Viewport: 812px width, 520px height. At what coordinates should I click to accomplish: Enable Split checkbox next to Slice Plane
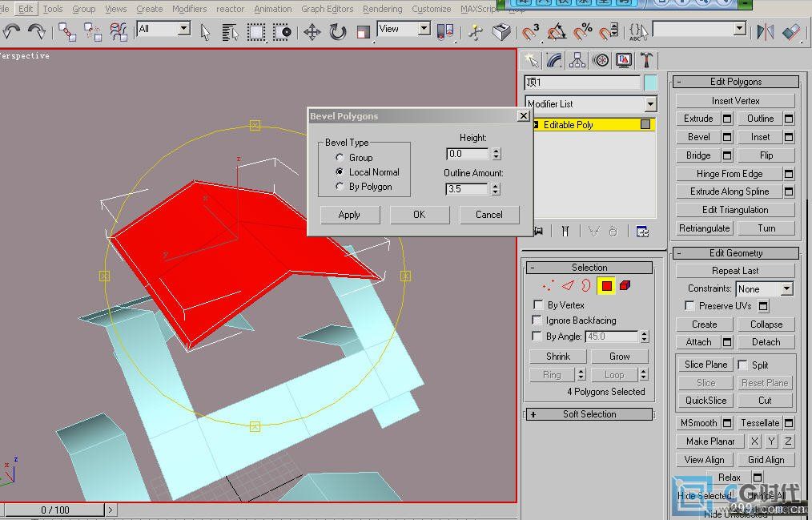tap(742, 365)
